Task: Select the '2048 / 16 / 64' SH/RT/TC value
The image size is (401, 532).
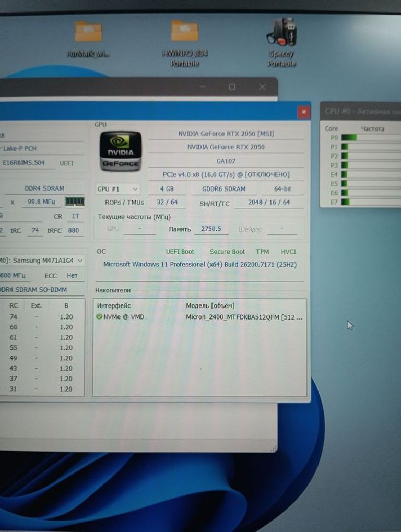Action: pos(269,202)
